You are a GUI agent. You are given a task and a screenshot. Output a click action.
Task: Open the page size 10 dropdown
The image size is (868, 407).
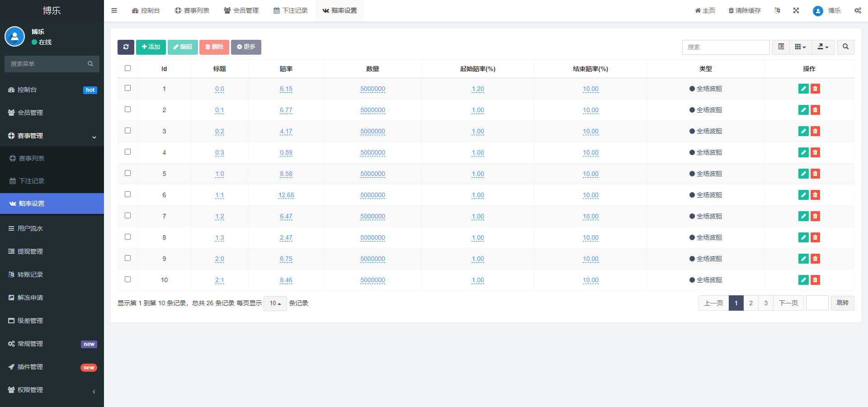[275, 303]
